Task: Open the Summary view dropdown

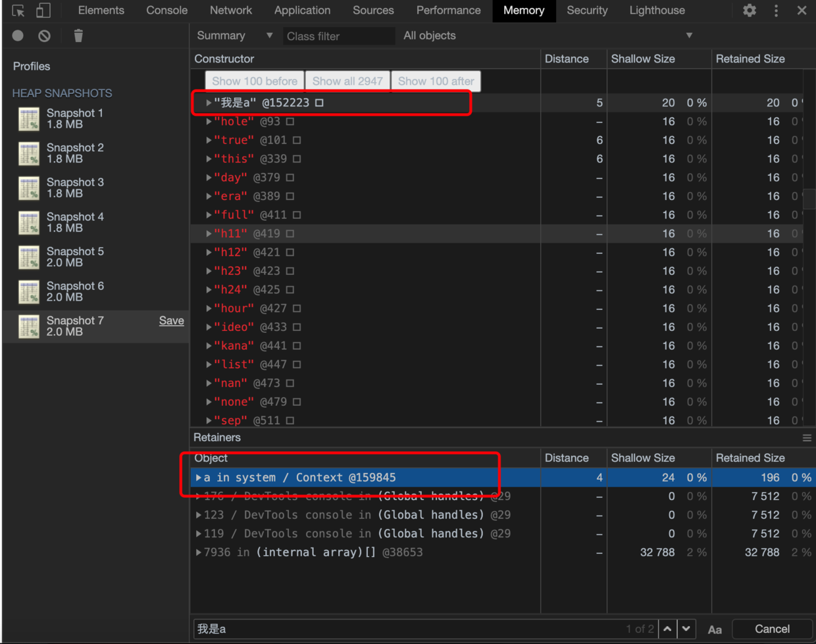Action: [234, 36]
